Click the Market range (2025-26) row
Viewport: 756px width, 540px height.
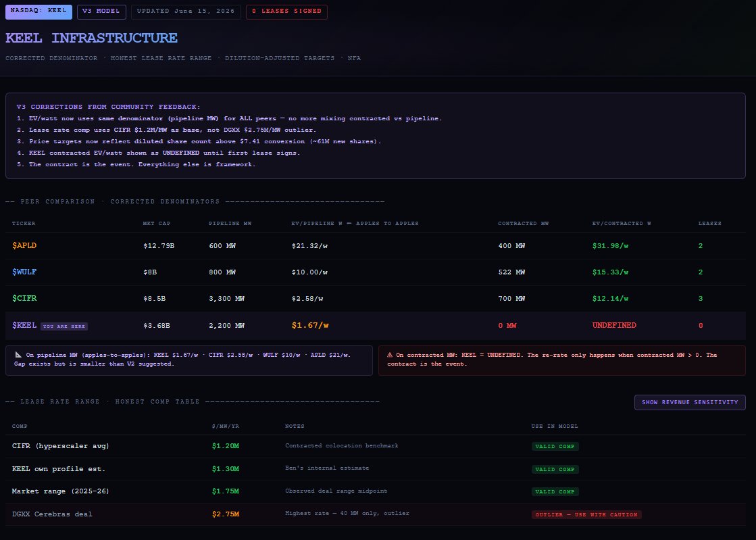pyautogui.click(x=375, y=491)
